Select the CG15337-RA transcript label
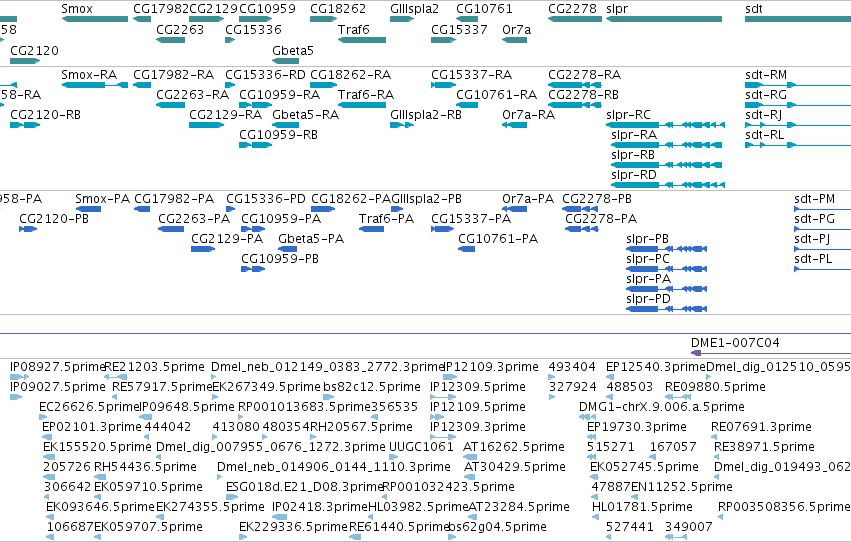 point(472,74)
